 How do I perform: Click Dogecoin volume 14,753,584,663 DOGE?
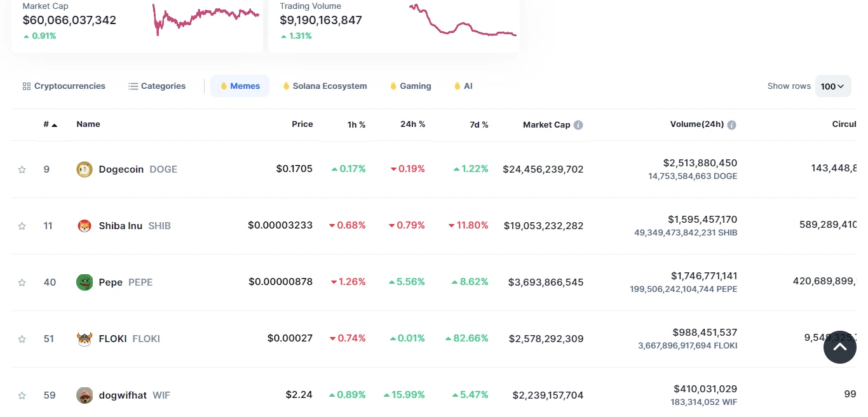(693, 176)
